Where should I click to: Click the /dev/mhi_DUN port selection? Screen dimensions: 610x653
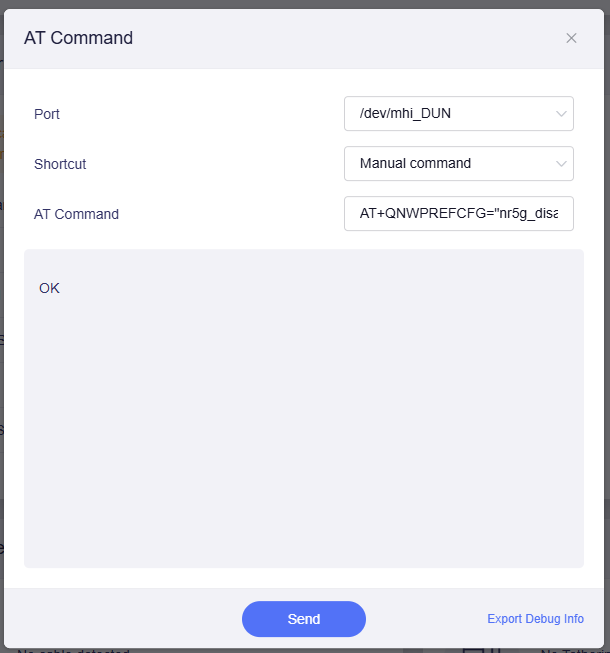pos(445,114)
